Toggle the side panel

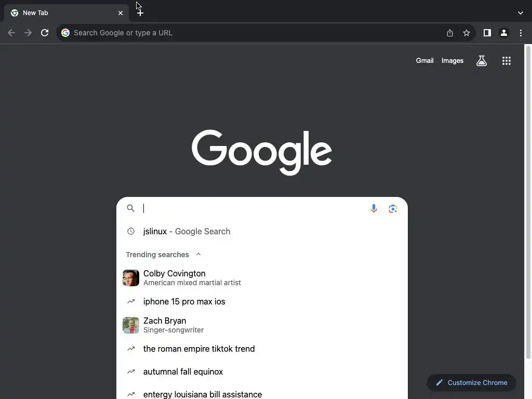coord(487,33)
